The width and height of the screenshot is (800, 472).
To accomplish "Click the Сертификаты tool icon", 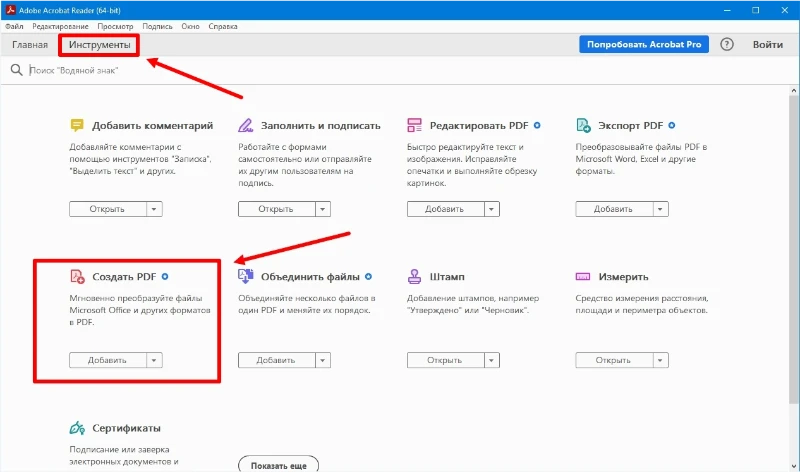I will pyautogui.click(x=77, y=428).
